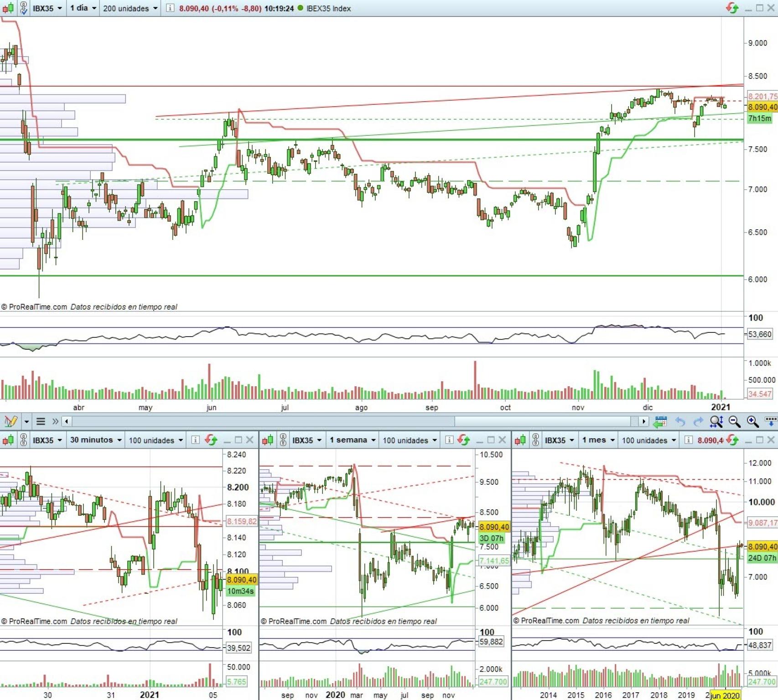Click the zoom out magnifier icon
778x700 pixels.
(x=734, y=422)
